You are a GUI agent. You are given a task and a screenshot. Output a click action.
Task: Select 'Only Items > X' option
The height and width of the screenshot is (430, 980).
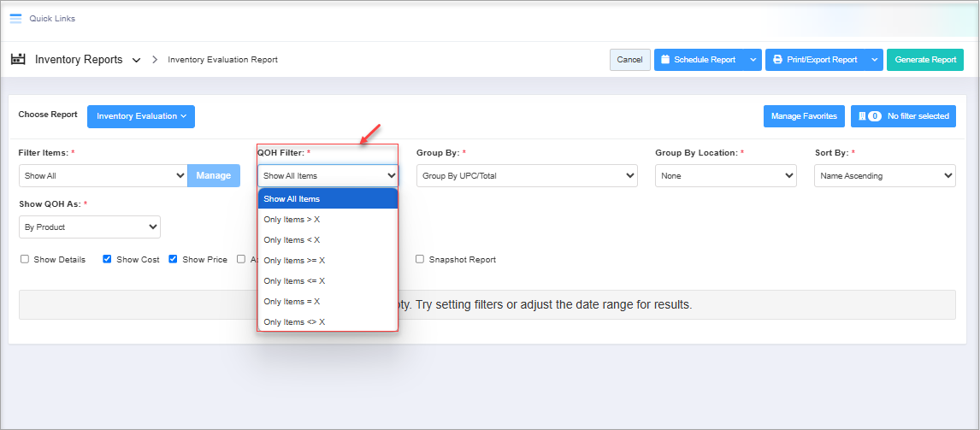(x=292, y=220)
